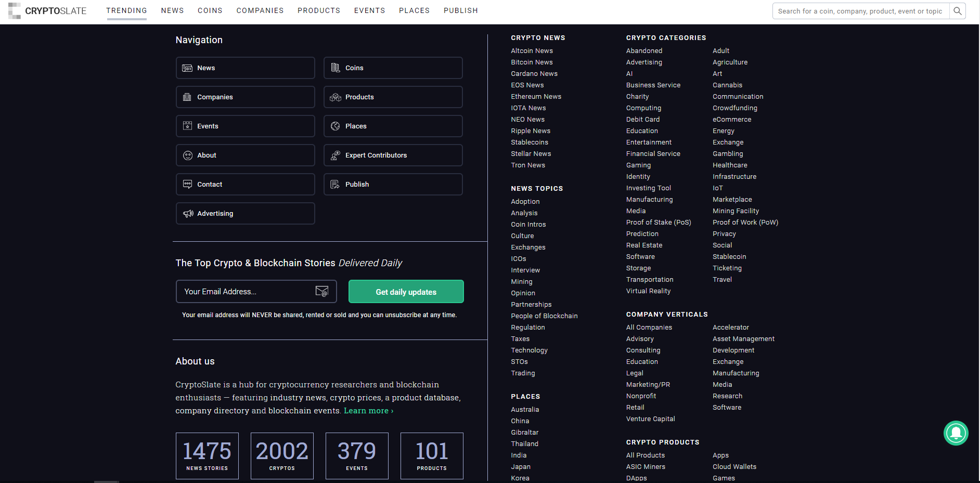Open Abandoned crypto category
Screen dimensions: 980x483
pyautogui.click(x=644, y=51)
